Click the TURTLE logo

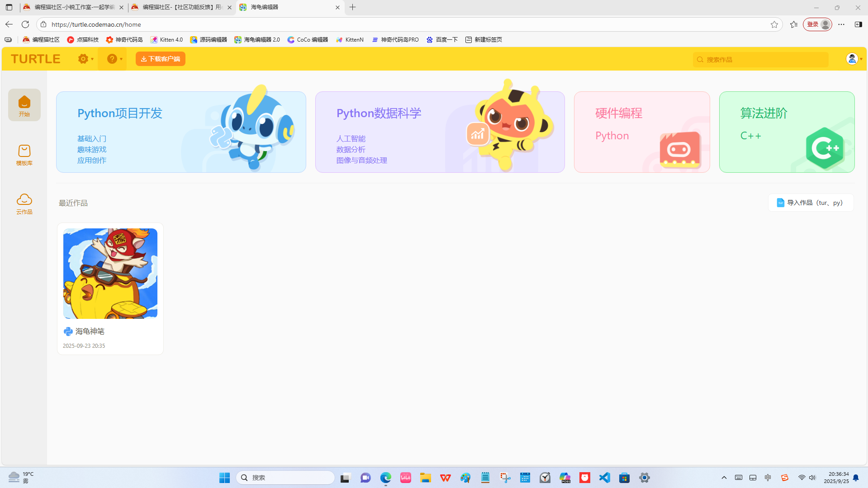click(36, 59)
